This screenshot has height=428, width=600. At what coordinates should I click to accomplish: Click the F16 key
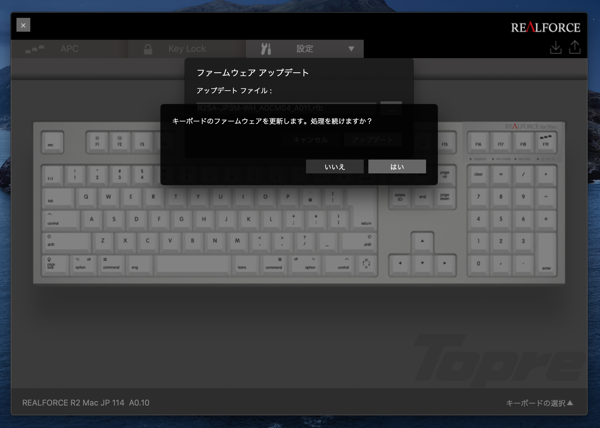[x=478, y=142]
